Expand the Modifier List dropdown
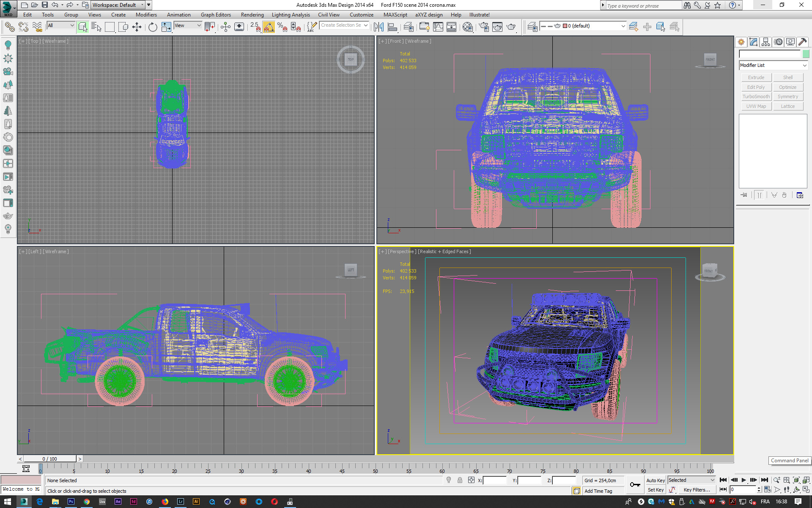 click(774, 65)
